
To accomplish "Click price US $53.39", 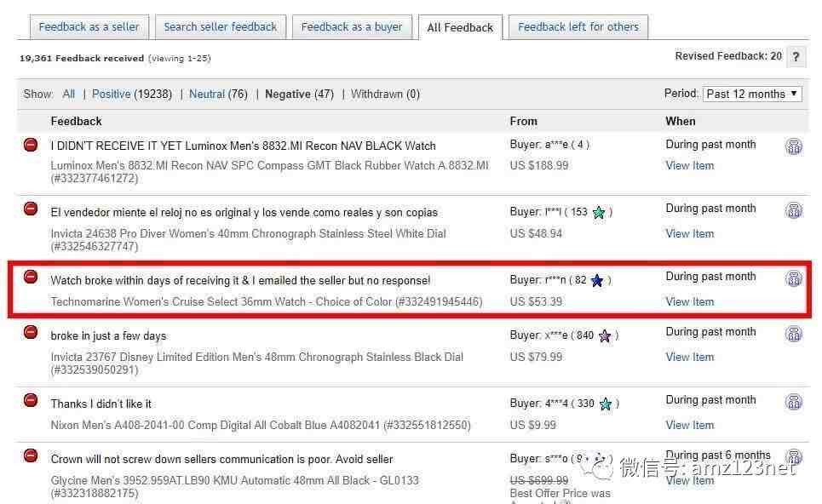I will (x=536, y=301).
